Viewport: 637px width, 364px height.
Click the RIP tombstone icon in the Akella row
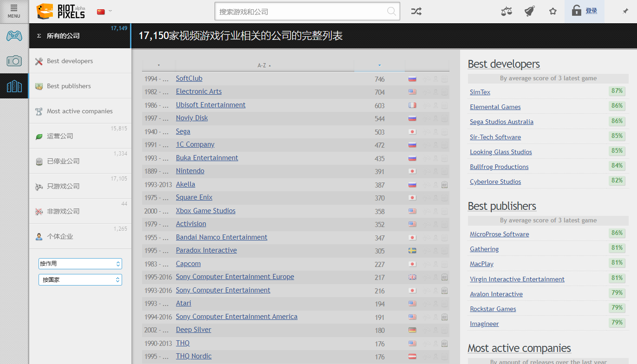point(444,185)
